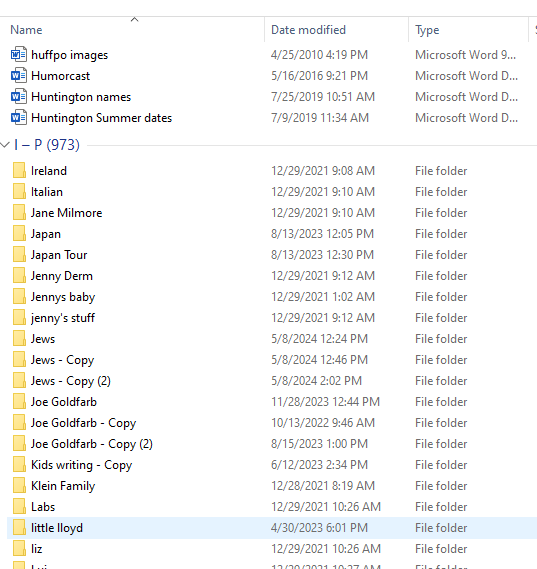Screen dimensions: 537x569
Task: Click the folder icon for Jews - Copy (2)
Action: 19,381
